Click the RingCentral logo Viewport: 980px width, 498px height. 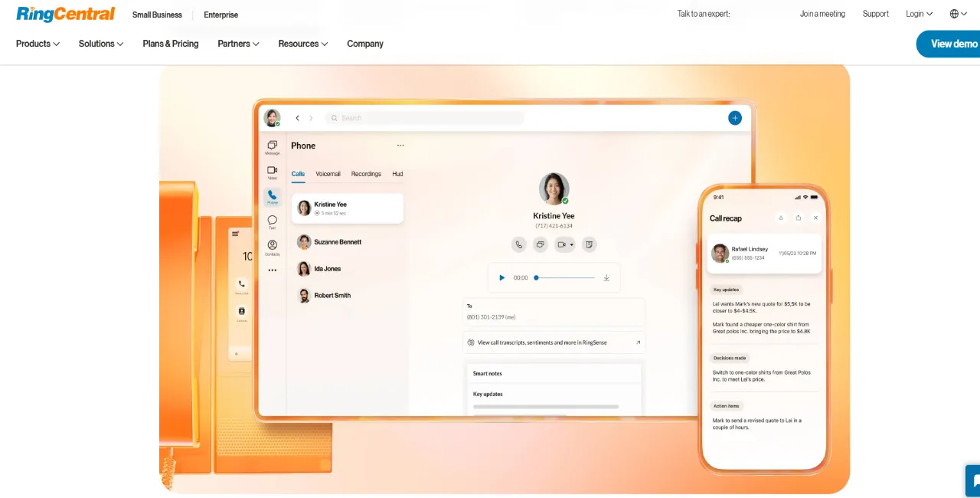coord(66,14)
